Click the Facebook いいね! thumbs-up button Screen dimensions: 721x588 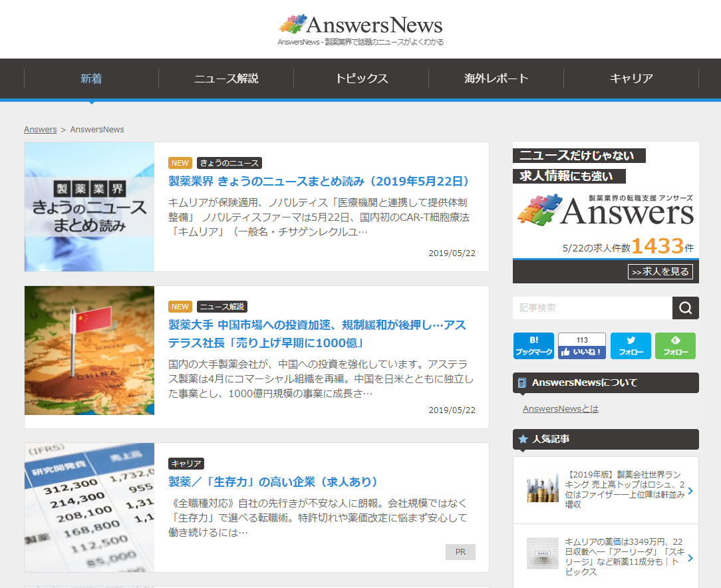[x=581, y=351]
